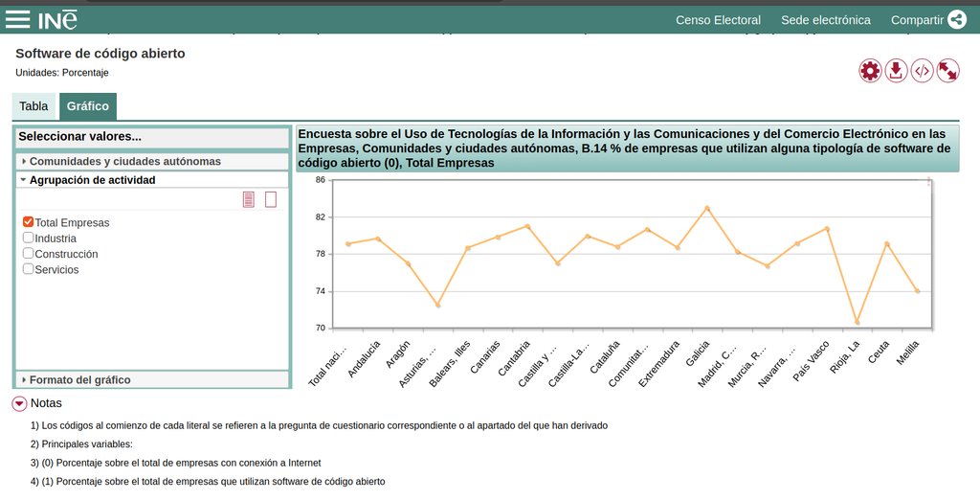This screenshot has width=980, height=500.
Task: Click the Melilla data point
Action: 917,291
